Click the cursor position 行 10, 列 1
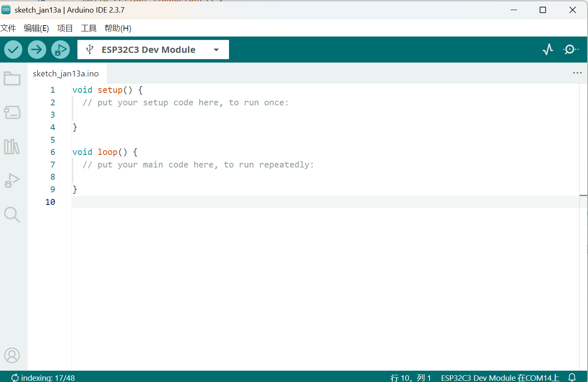The image size is (588, 382). (x=411, y=378)
